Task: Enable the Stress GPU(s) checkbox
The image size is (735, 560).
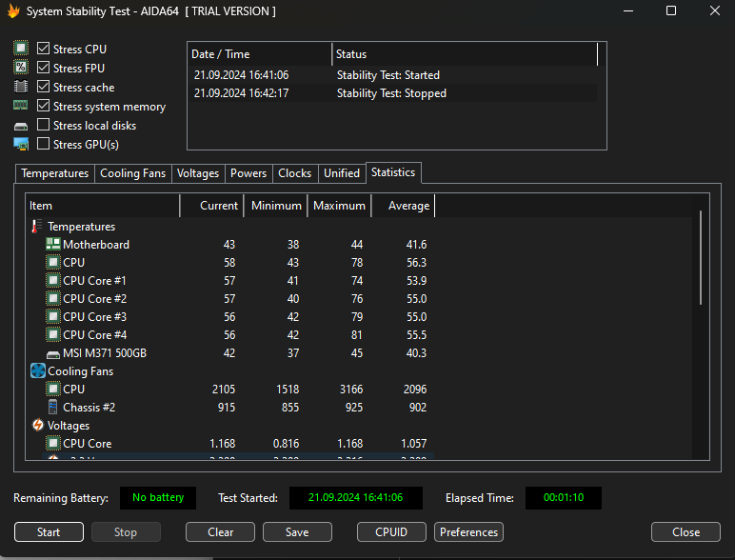Action: 43,144
